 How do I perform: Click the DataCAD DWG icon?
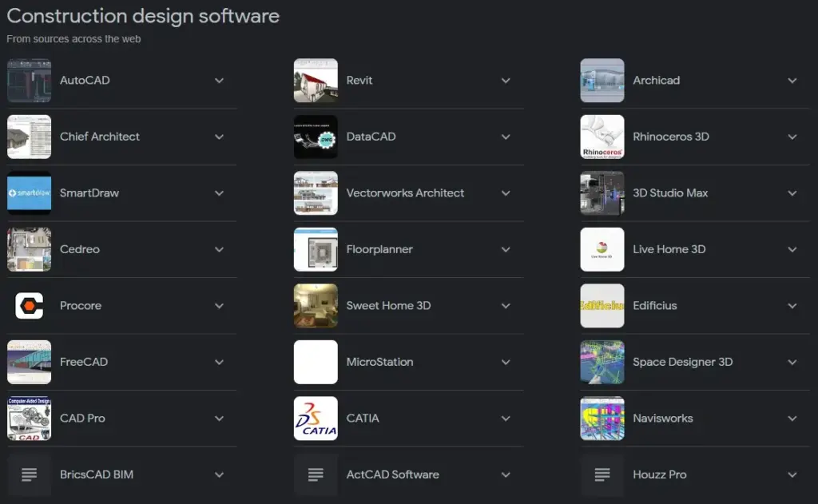[x=316, y=137]
